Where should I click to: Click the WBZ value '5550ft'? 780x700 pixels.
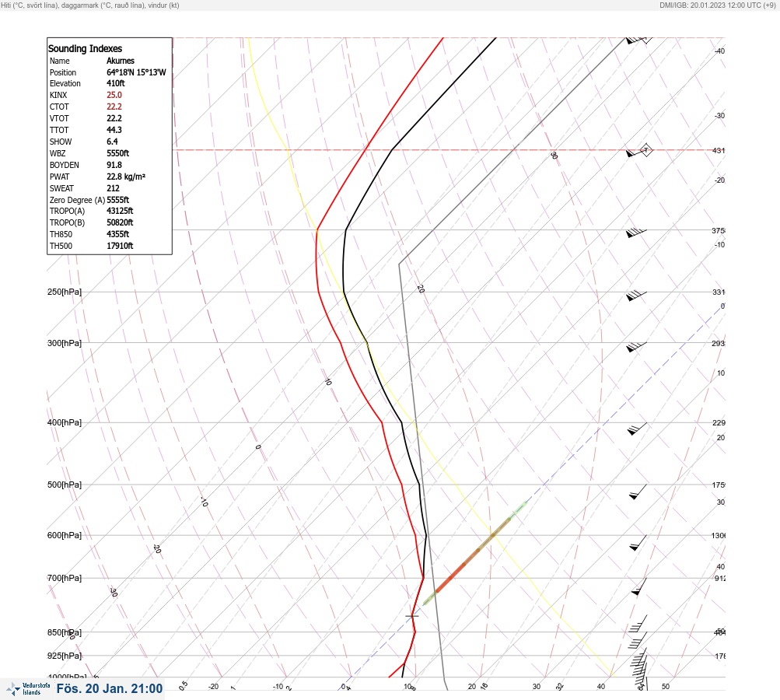tap(118, 153)
